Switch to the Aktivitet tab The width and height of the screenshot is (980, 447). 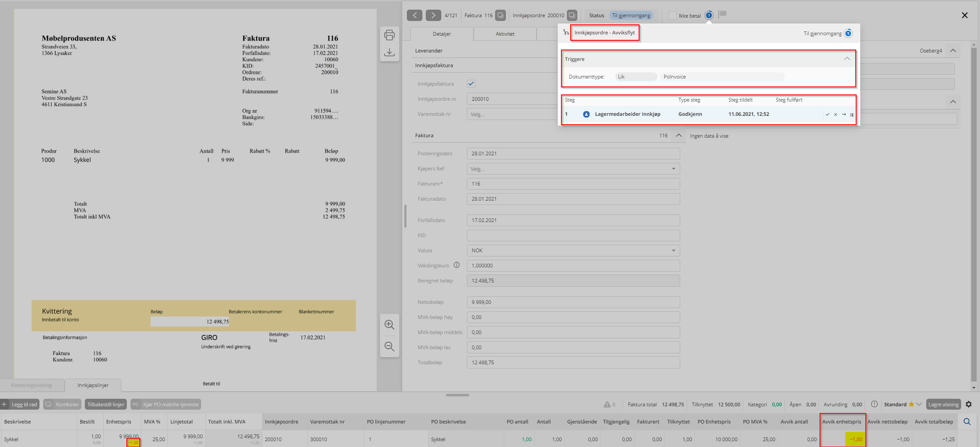coord(505,34)
